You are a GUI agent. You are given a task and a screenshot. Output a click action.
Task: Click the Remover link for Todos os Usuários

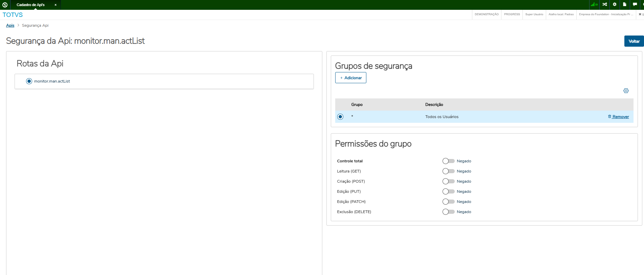619,117
